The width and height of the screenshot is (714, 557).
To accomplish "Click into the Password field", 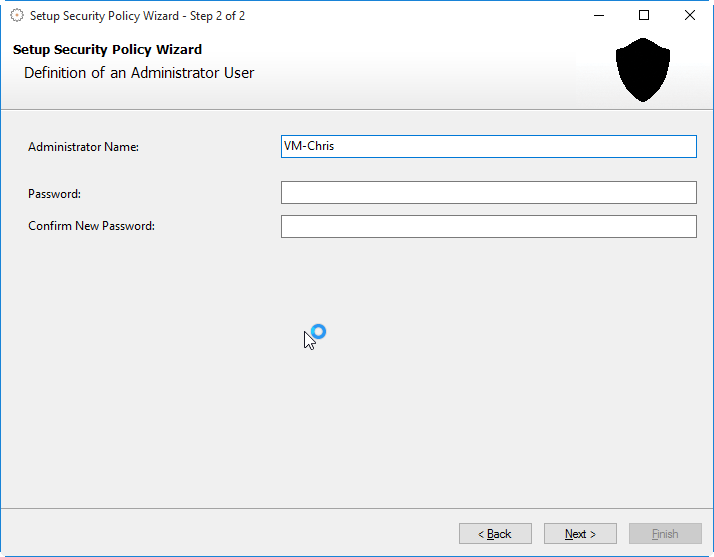I will 488,192.
